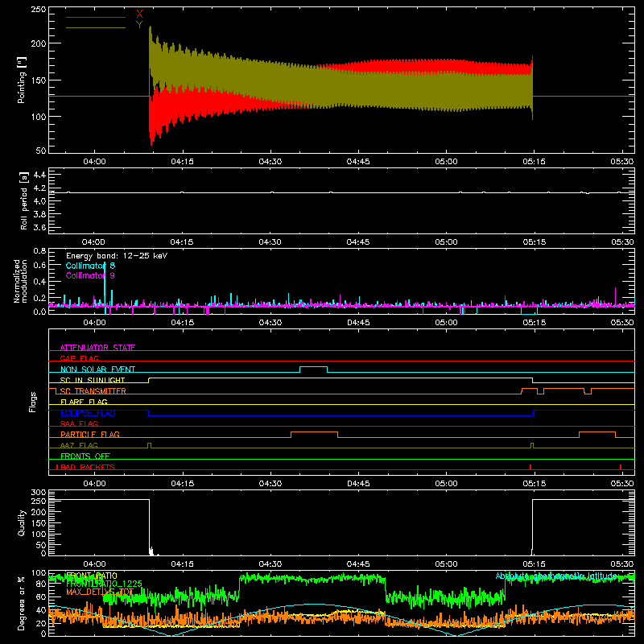Click the tall cyan Collimator 8 spike
The height and width of the screenshot is (644, 644).
[105, 287]
